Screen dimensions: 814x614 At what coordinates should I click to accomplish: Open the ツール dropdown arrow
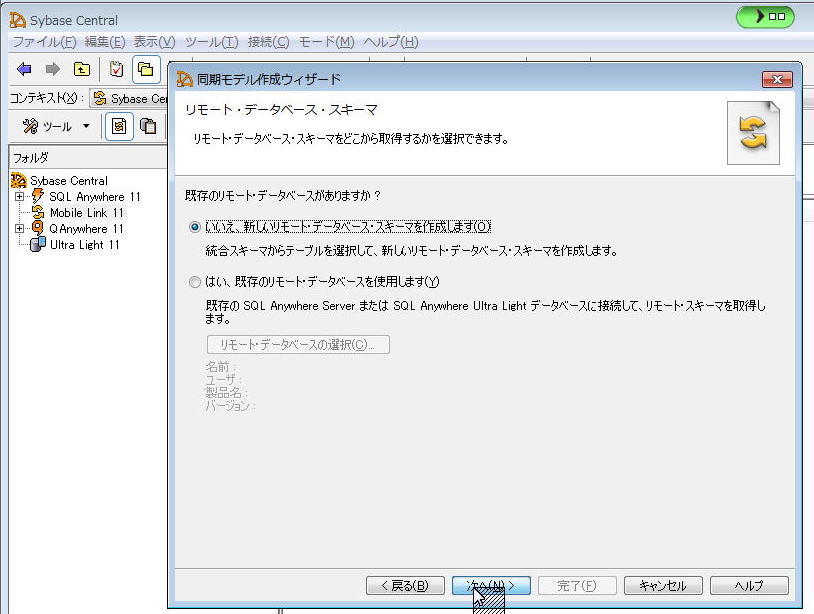point(86,126)
